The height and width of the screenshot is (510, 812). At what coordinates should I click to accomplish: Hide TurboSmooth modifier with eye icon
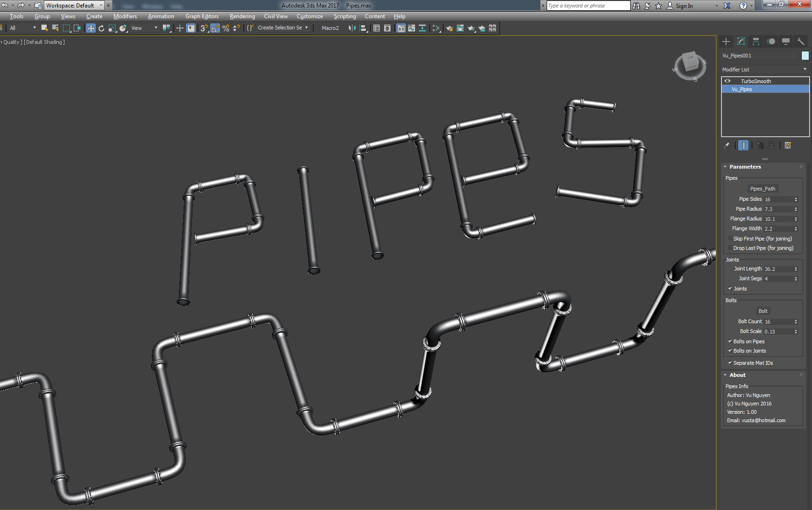coord(727,81)
